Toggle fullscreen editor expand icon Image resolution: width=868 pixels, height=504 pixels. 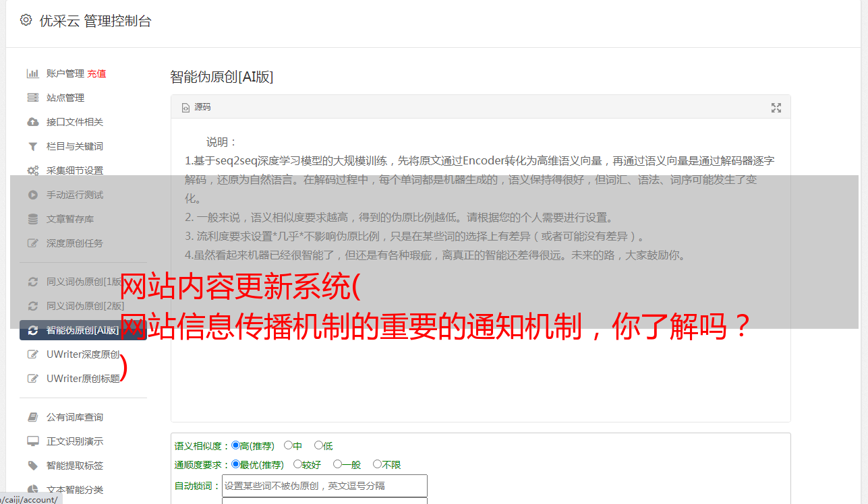point(776,108)
